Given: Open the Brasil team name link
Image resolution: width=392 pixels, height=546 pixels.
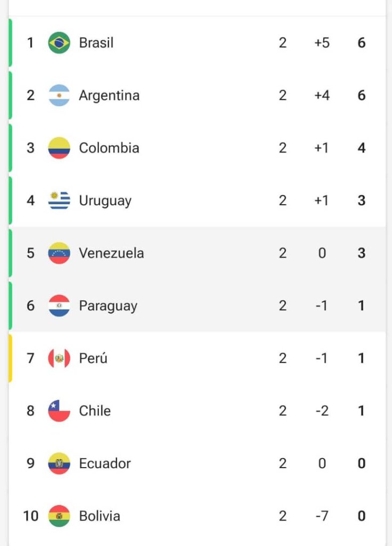Looking at the screenshot, I should [96, 43].
